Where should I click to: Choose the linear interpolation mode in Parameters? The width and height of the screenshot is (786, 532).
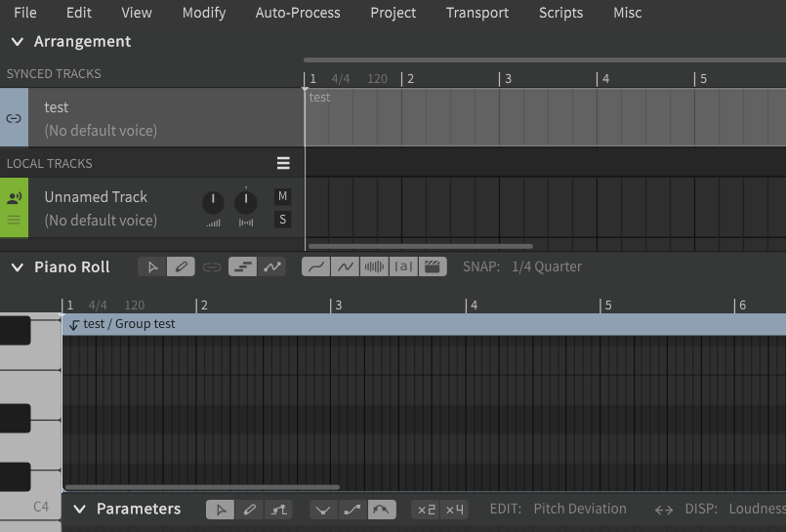(x=352, y=510)
